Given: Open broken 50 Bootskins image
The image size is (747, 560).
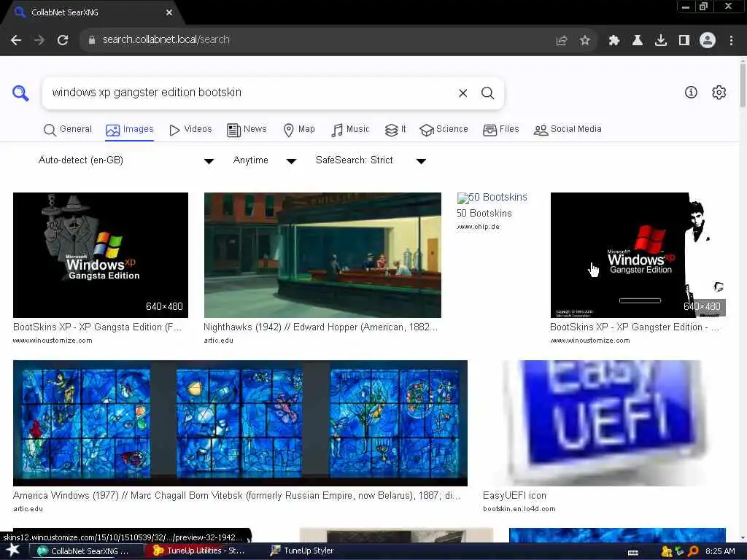Looking at the screenshot, I should (492, 198).
